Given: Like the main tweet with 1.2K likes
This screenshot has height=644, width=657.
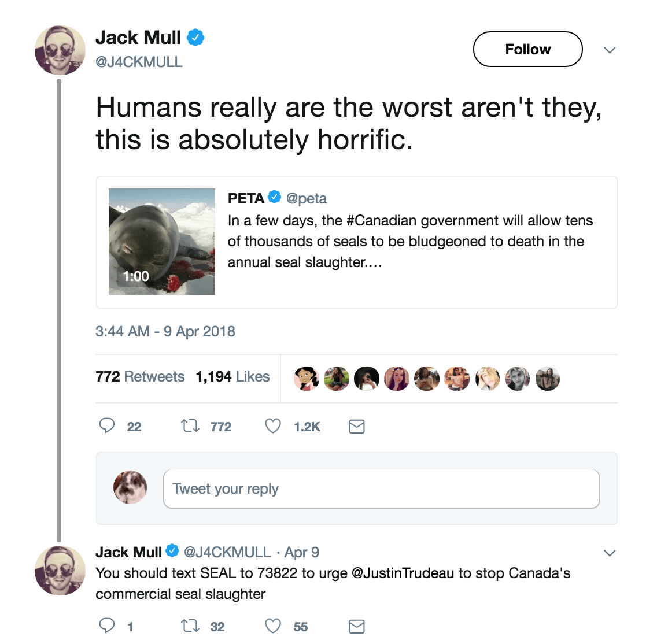Looking at the screenshot, I should tap(273, 426).
